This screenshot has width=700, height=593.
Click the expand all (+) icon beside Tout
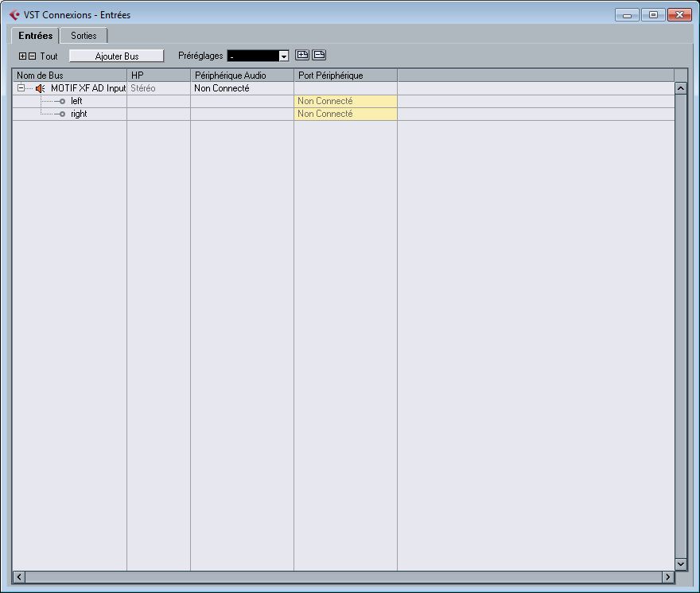point(22,56)
